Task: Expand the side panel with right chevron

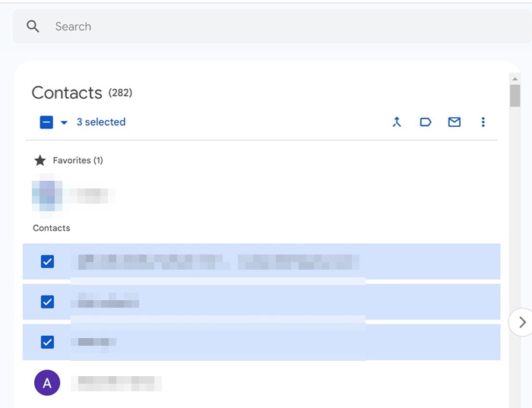Action: [x=521, y=322]
